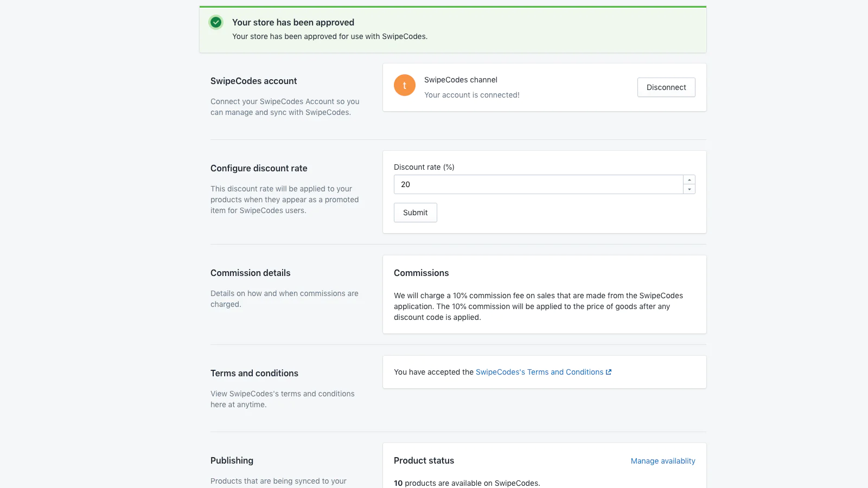Click the external link icon after Terms and Conditions
This screenshot has width=868, height=488.
click(609, 372)
